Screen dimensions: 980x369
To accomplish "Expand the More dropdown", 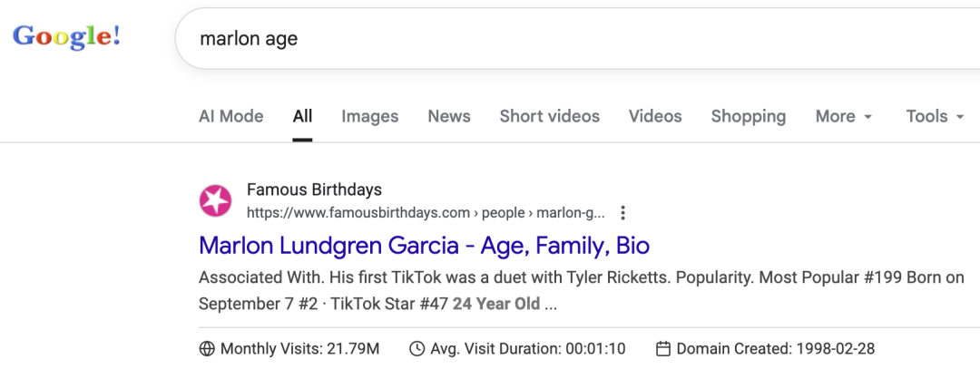I will (x=844, y=116).
